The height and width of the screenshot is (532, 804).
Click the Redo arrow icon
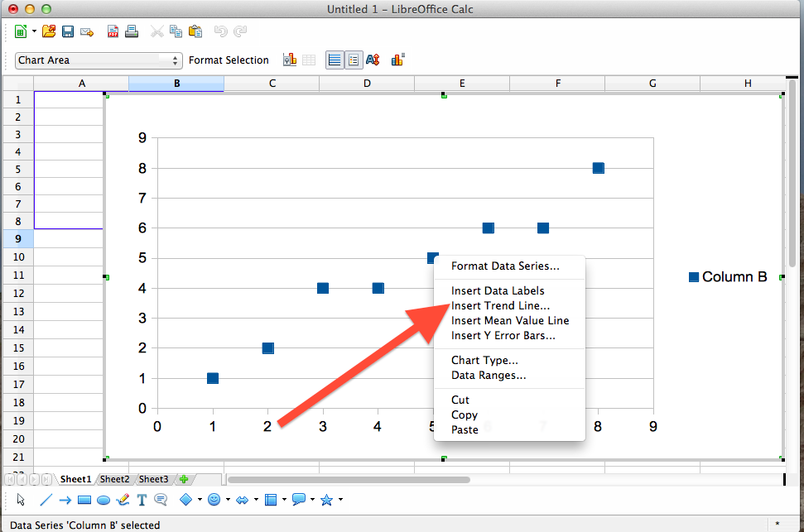tap(240, 31)
